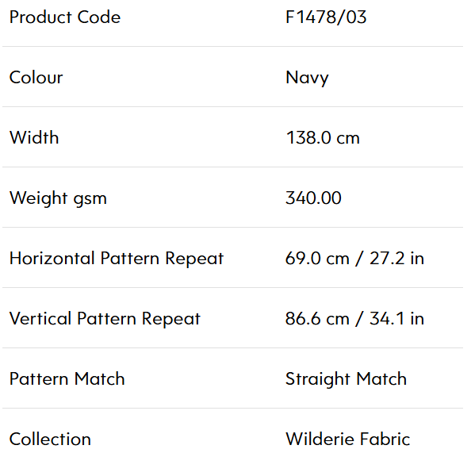Screen dimensions: 475x476
Task: Select the Straight Match value
Action: (x=346, y=379)
